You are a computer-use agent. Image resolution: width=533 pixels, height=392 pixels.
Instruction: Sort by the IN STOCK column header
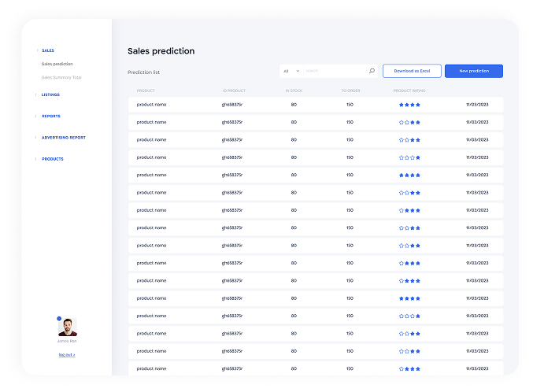[294, 91]
